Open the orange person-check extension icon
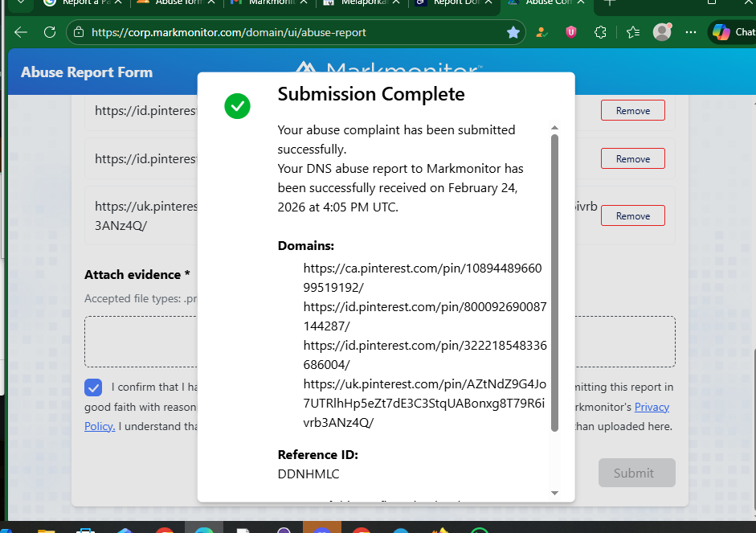The image size is (756, 533). tap(542, 32)
